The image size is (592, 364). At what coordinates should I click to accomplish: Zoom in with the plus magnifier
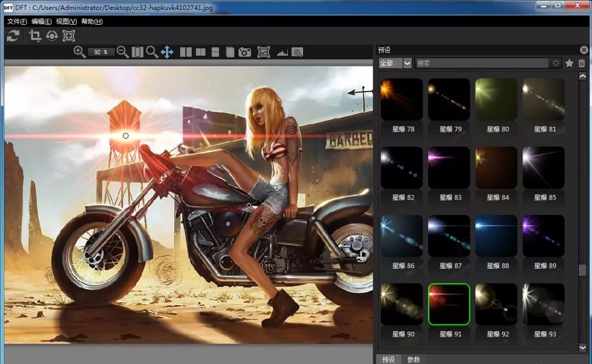point(79,52)
